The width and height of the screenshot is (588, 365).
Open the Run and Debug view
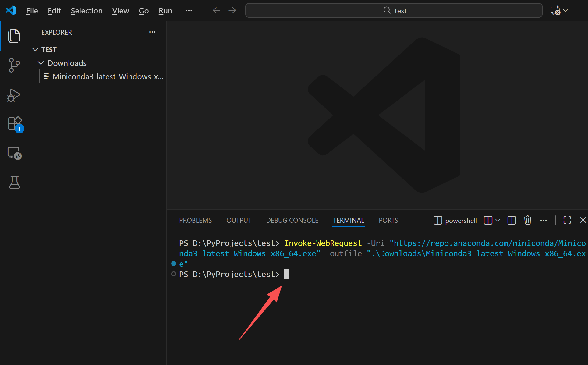14,95
